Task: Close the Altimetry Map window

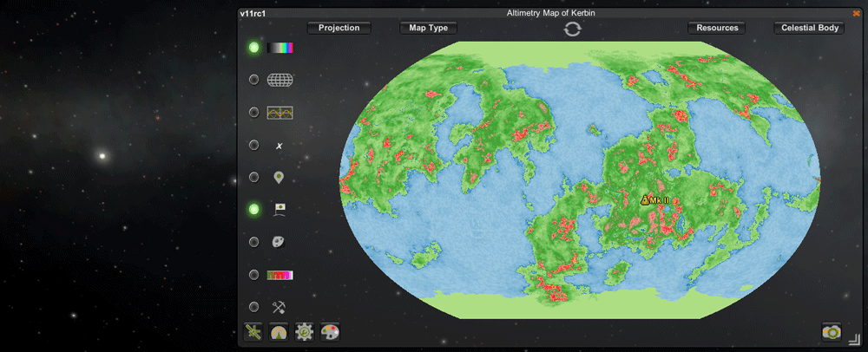Action: point(857,13)
